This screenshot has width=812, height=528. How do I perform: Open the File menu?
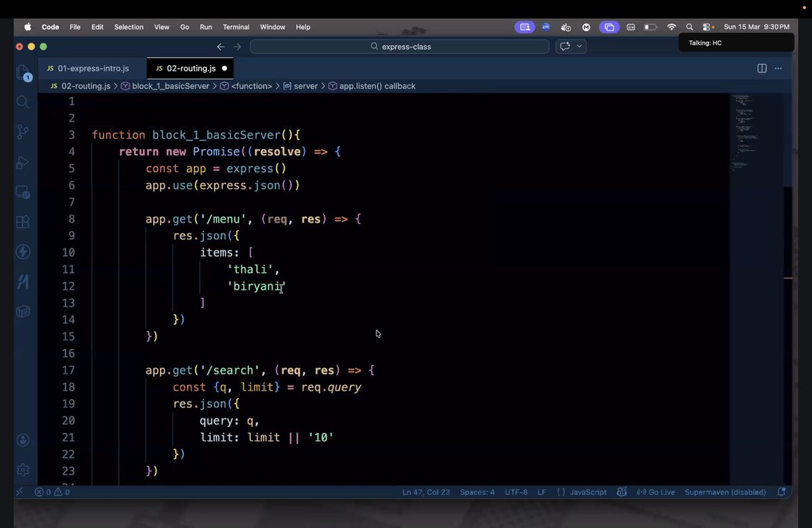click(75, 27)
